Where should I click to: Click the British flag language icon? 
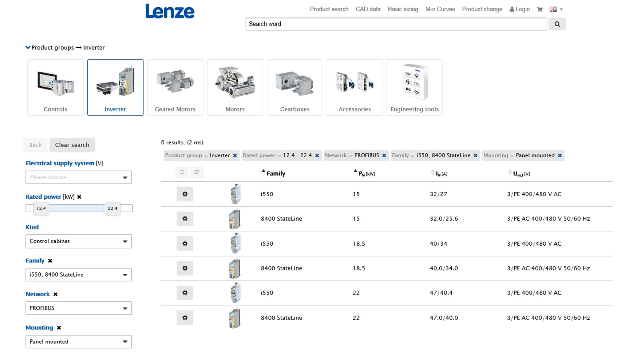553,9
